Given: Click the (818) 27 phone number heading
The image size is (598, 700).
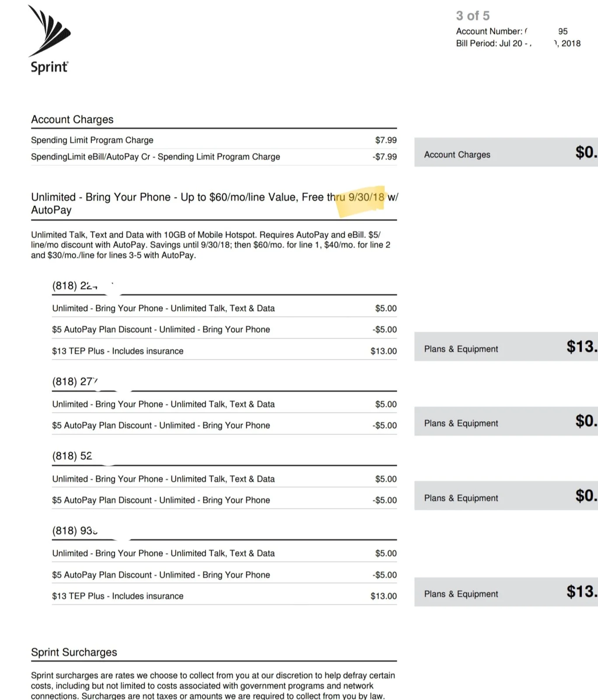Looking at the screenshot, I should coord(75,381).
